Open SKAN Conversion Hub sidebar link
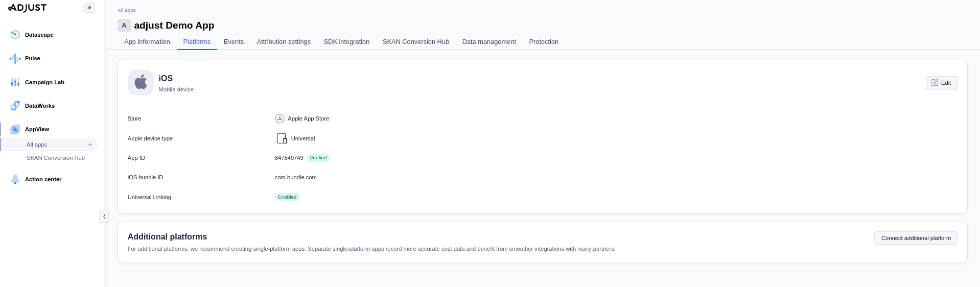This screenshot has width=980, height=287. pyautogui.click(x=56, y=158)
